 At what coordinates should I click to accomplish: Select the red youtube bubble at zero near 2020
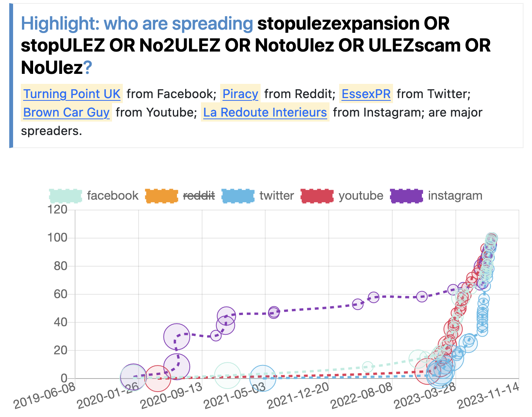[x=157, y=378]
